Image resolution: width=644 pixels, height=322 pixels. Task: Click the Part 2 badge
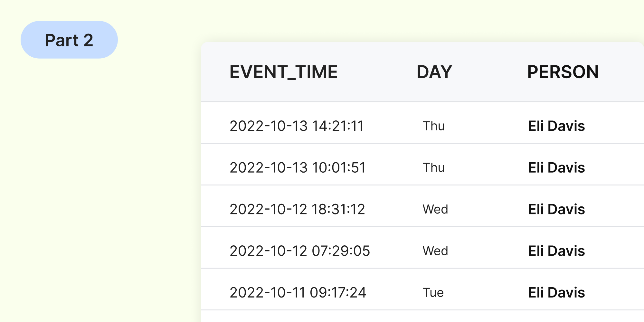(69, 40)
